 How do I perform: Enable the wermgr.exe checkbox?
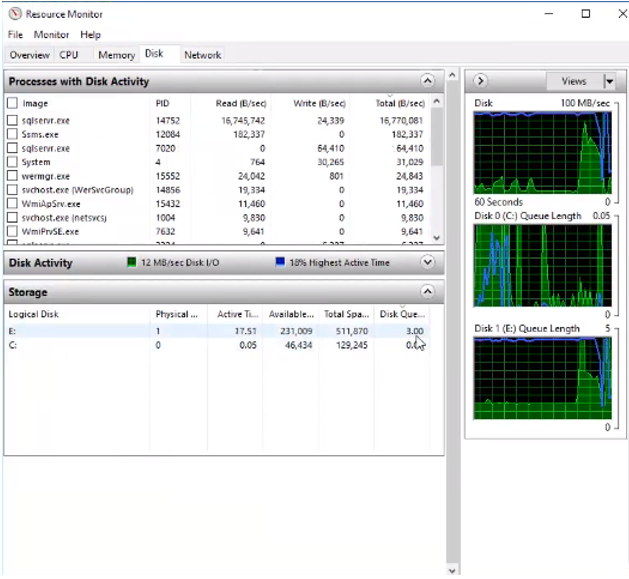(x=12, y=176)
